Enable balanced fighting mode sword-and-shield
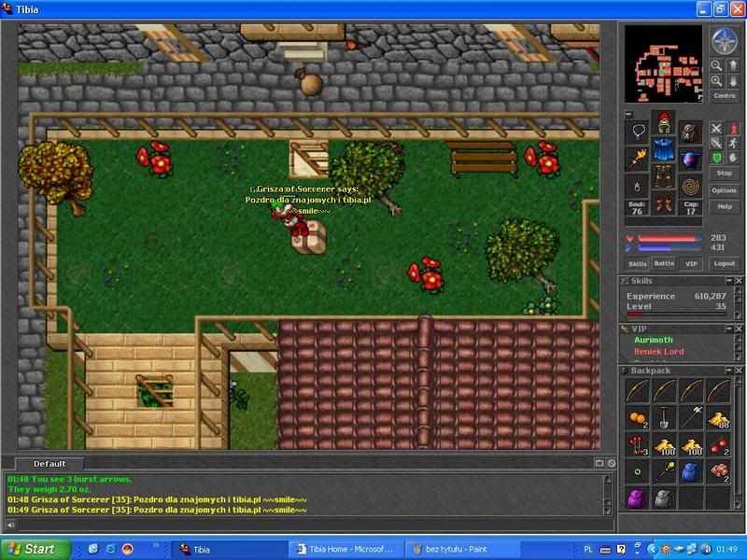 716,143
